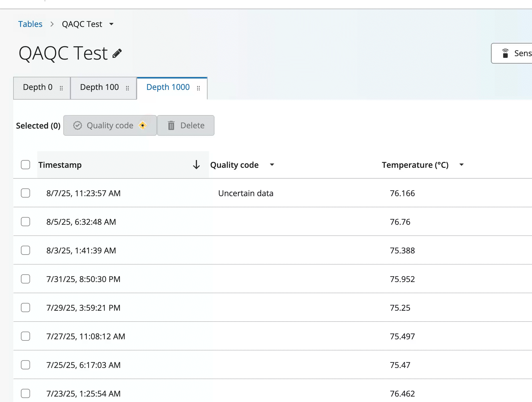Click the pencil edit icon beside QAQC Test title

coord(117,53)
